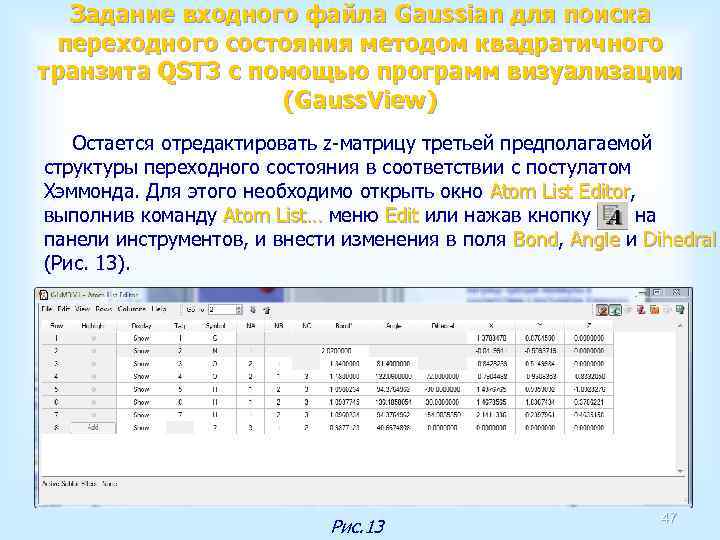Select the Y coordinate cell 0.0701590 in row 1

coord(540,338)
